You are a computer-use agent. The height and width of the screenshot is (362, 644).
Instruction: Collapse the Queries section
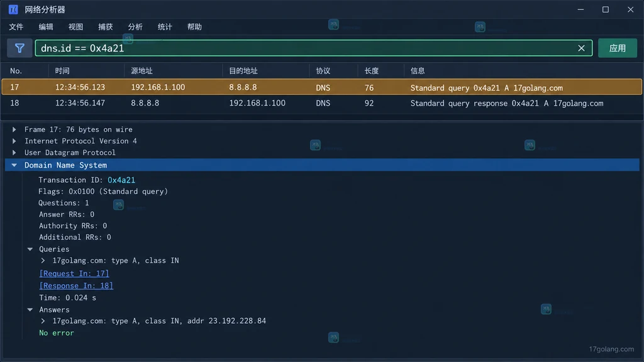pos(30,249)
